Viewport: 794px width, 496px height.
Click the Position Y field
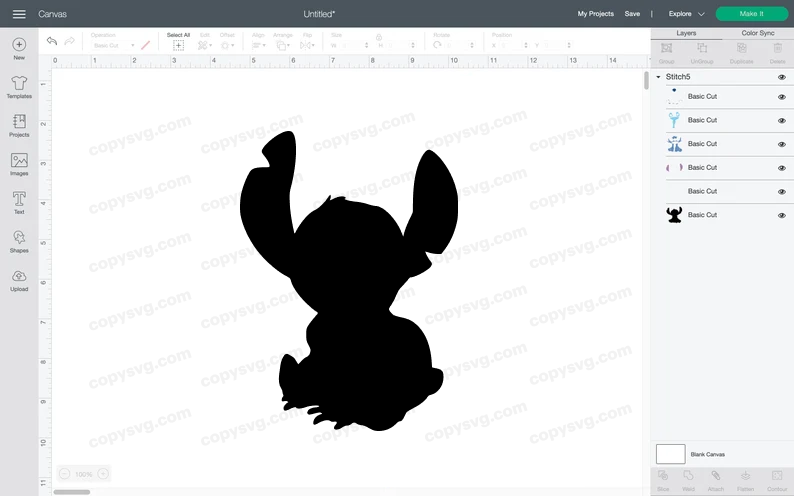pos(557,46)
